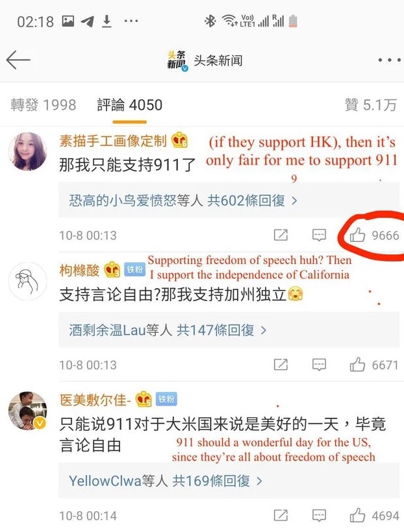
Task: Tap the back arrow icon
Action: (x=18, y=60)
